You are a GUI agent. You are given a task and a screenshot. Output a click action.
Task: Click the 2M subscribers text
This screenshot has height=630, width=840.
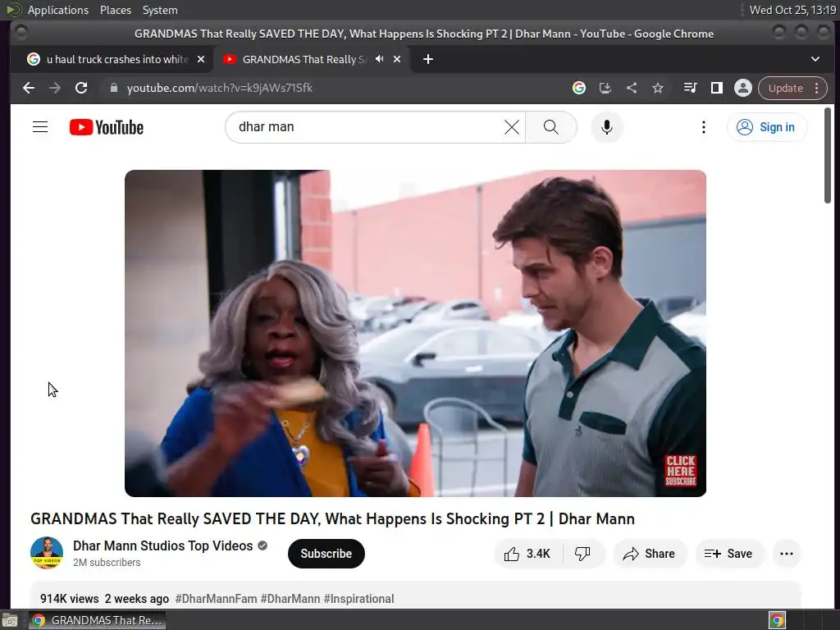tap(107, 563)
